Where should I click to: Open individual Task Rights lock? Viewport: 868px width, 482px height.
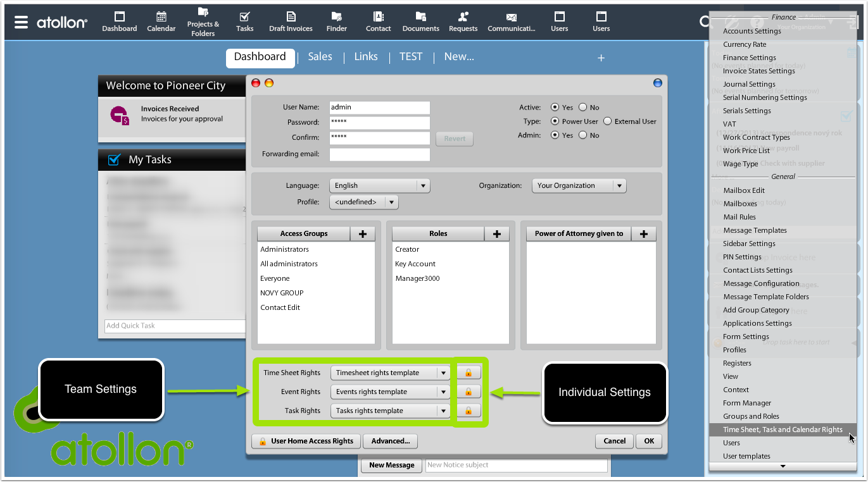(469, 411)
